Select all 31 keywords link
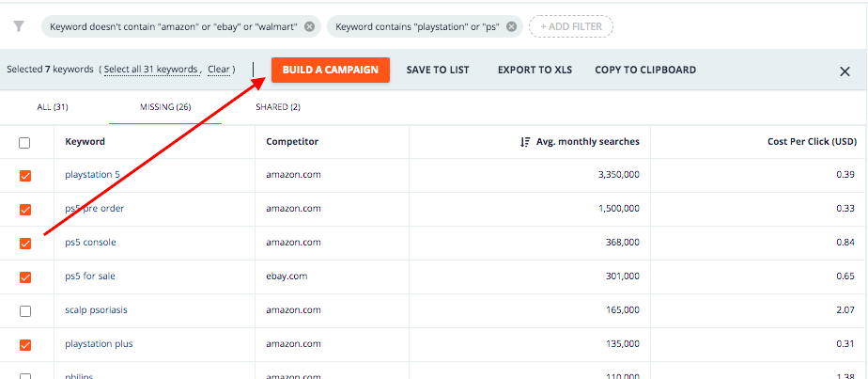Image resolution: width=868 pixels, height=379 pixels. (x=152, y=70)
